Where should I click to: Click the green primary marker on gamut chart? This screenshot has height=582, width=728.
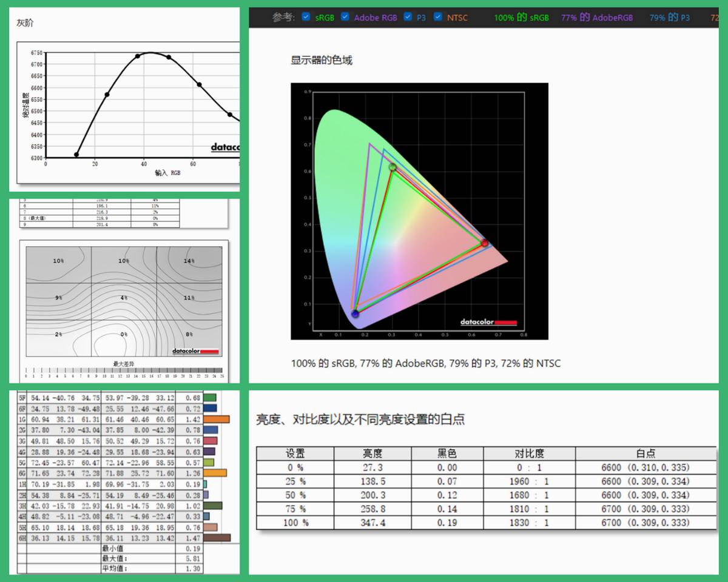pyautogui.click(x=393, y=167)
